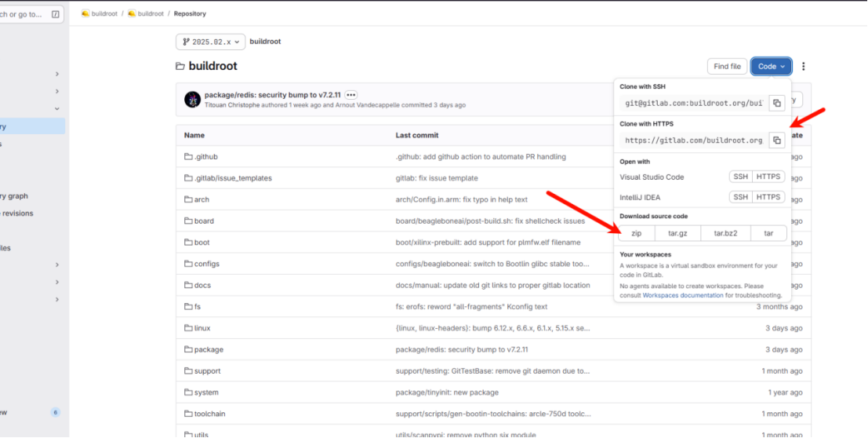This screenshot has width=868, height=438.
Task: Click folder icon for toolchain directory
Action: pos(188,414)
